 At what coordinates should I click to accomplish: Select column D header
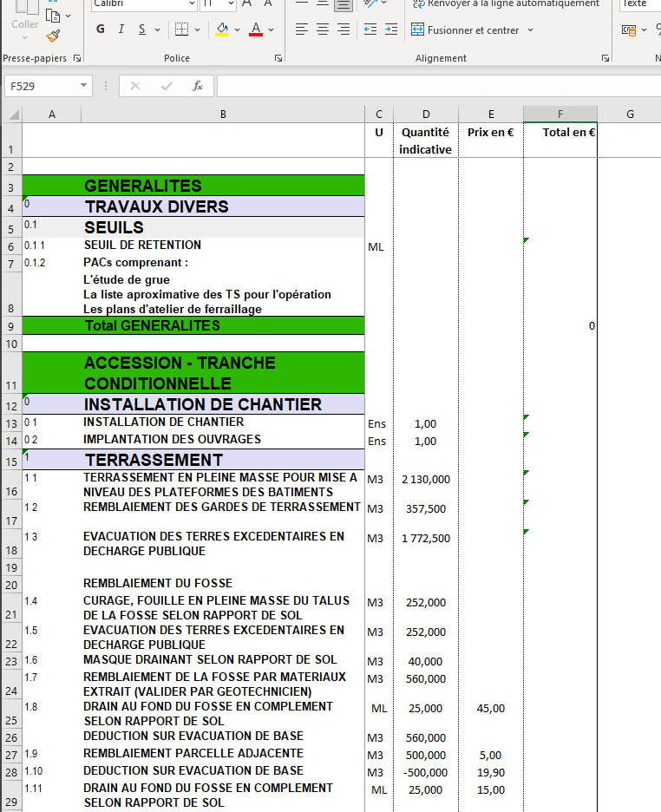click(425, 114)
